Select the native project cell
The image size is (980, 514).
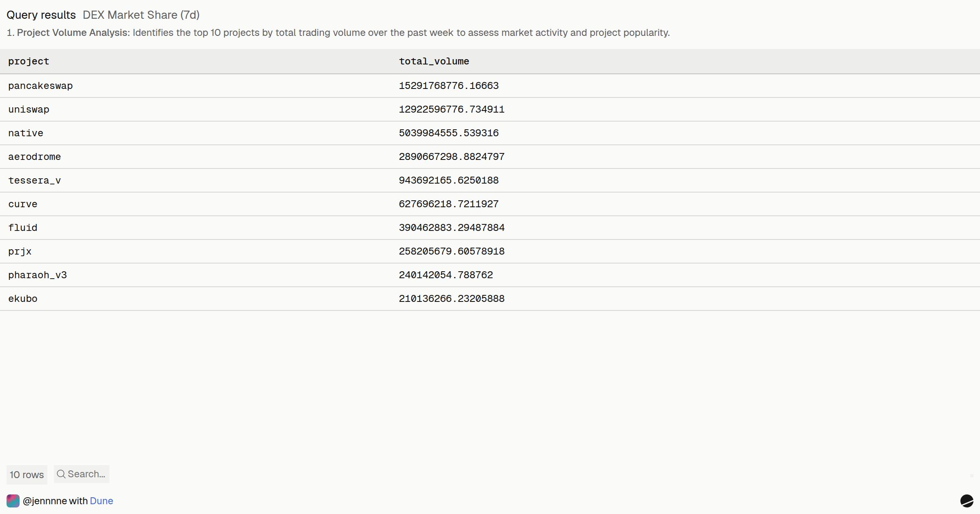click(26, 133)
